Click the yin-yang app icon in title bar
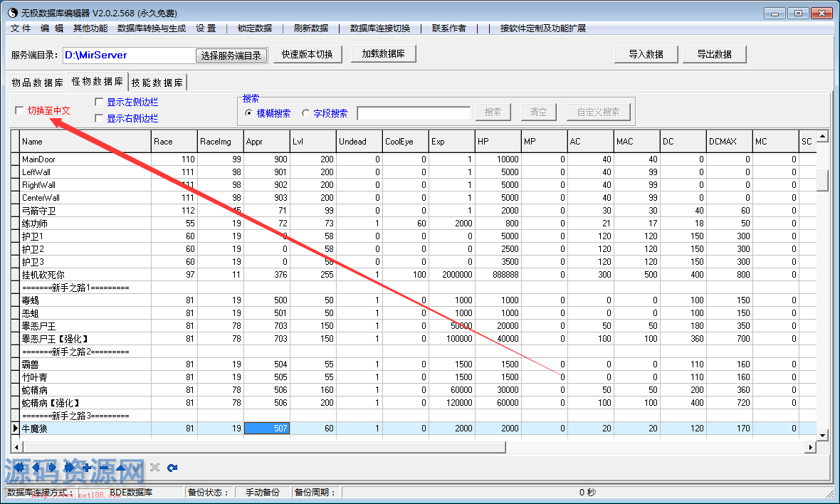This screenshot has width=840, height=504. (x=12, y=12)
